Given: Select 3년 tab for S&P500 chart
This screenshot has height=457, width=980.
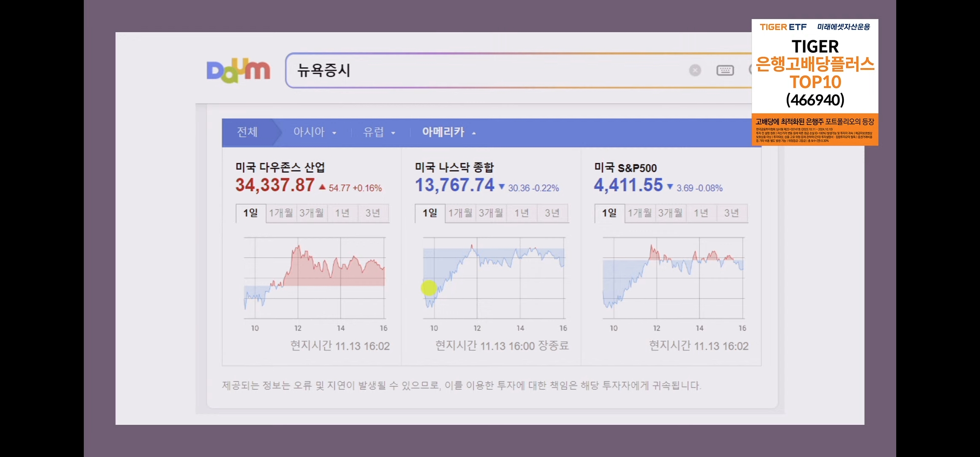Looking at the screenshot, I should point(732,213).
